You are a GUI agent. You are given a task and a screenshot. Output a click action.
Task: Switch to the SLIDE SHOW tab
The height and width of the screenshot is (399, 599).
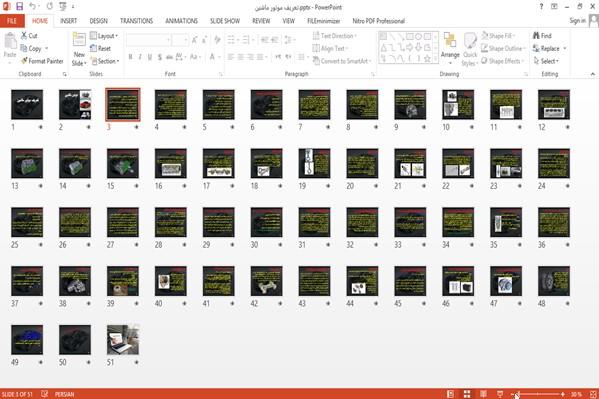225,21
